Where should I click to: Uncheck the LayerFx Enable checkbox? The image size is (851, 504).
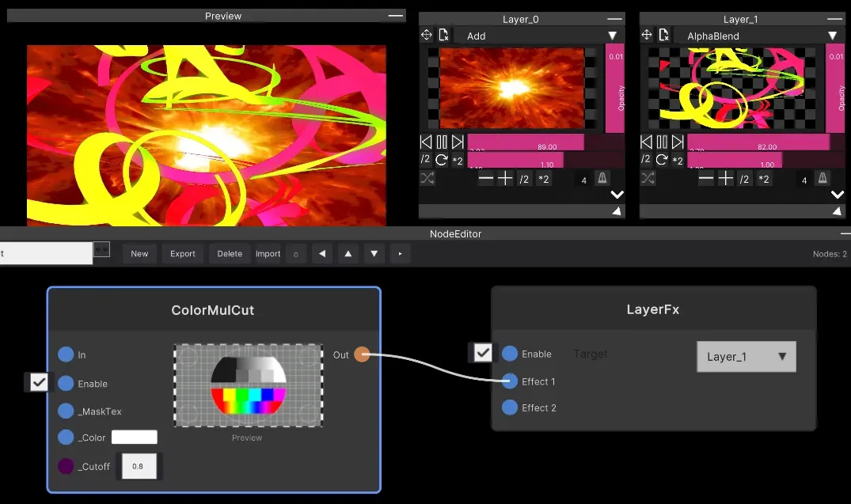click(483, 353)
